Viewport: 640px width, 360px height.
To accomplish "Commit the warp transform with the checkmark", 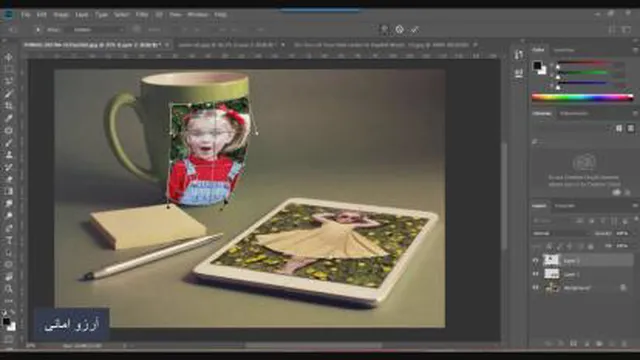I will pyautogui.click(x=415, y=29).
